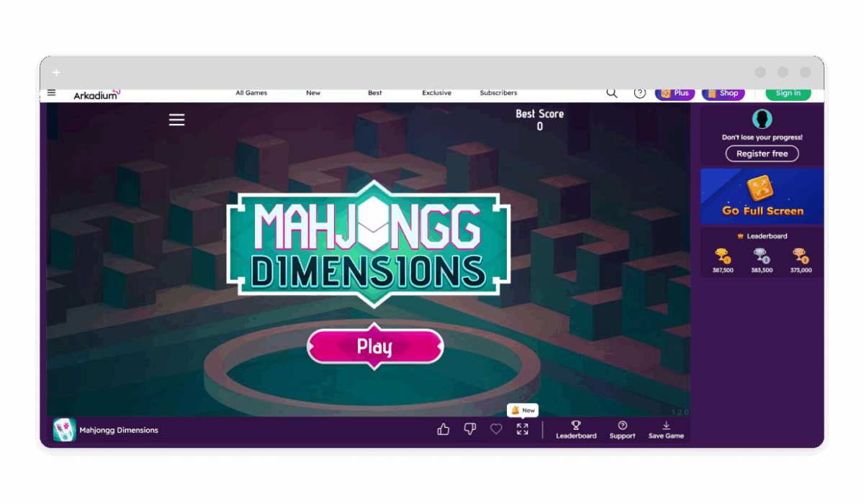Screen dimensions: 864x504
Task: Open the Arkadium site hamburger menu
Action: (52, 93)
